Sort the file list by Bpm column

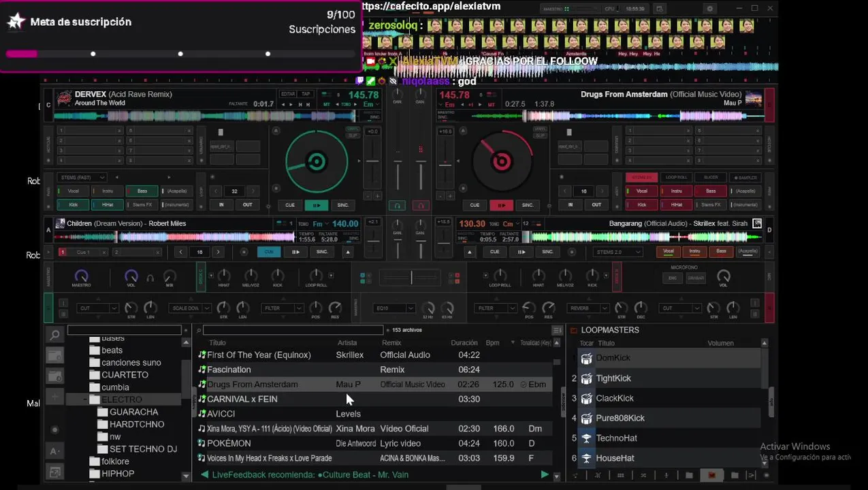pyautogui.click(x=492, y=343)
